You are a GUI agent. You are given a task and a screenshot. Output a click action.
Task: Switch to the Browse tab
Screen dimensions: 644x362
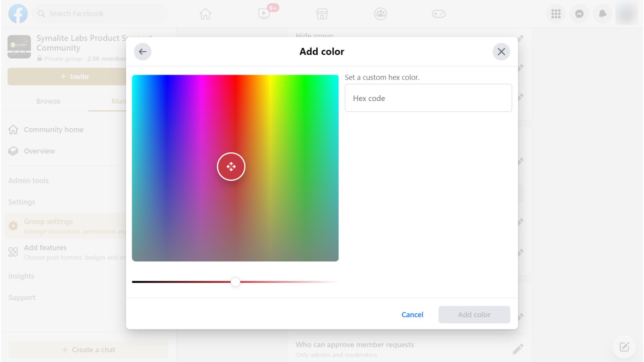pyautogui.click(x=48, y=101)
